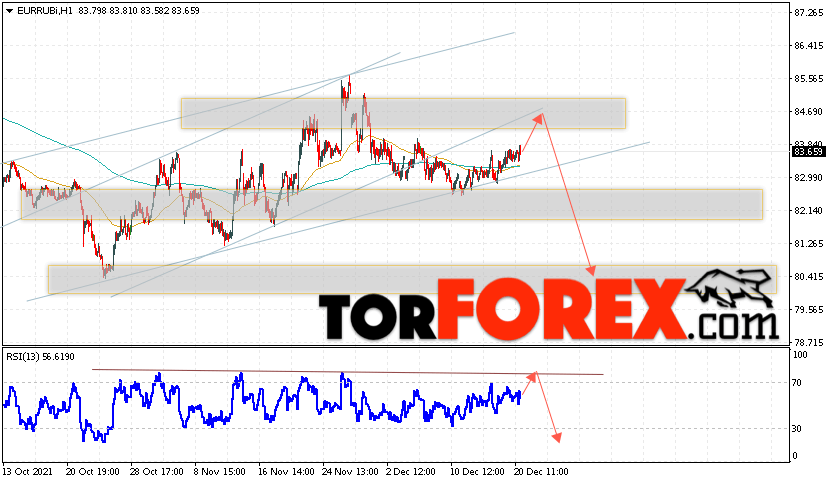Select the EURRUBi,H1 symbol title
Screen dimensions: 830x483
click(x=45, y=11)
